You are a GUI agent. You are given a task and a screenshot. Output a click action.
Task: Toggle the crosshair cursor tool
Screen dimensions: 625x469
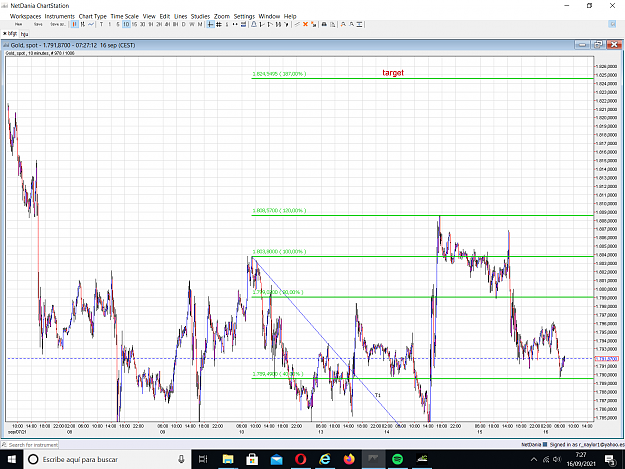210,24
